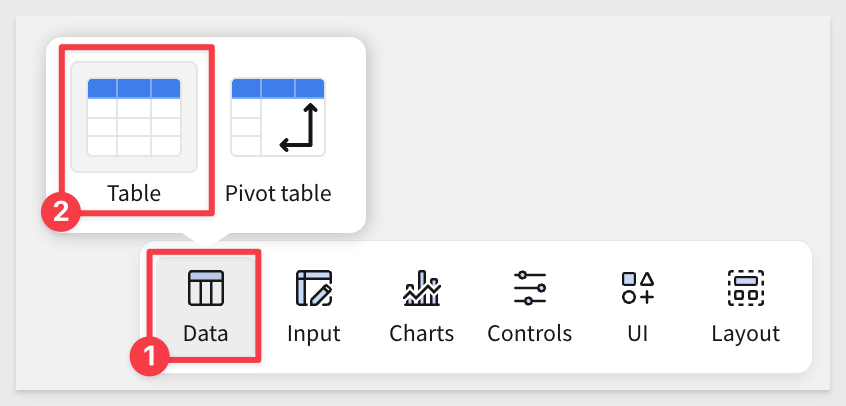Click the UI shapes icon
This screenshot has height=406, width=846.
click(638, 288)
